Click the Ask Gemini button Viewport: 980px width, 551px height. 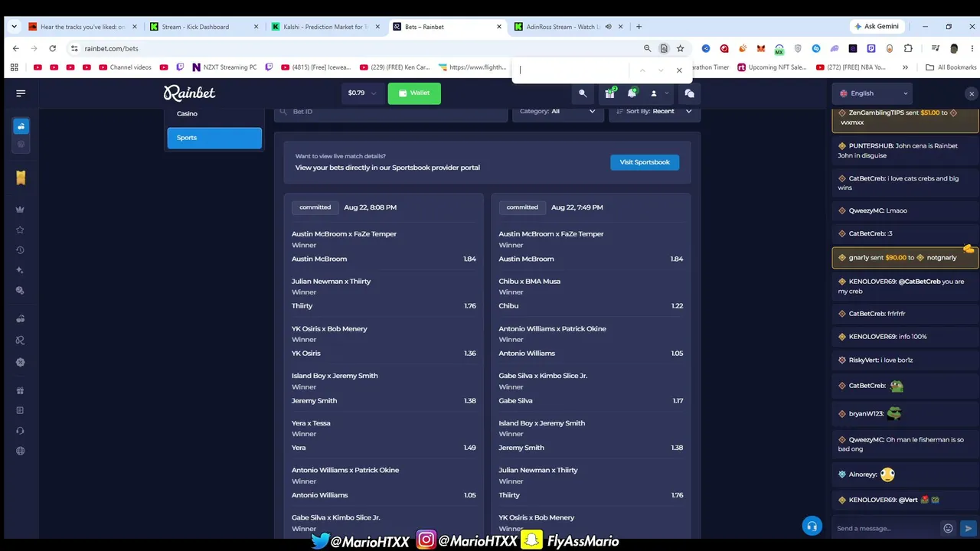click(x=876, y=27)
